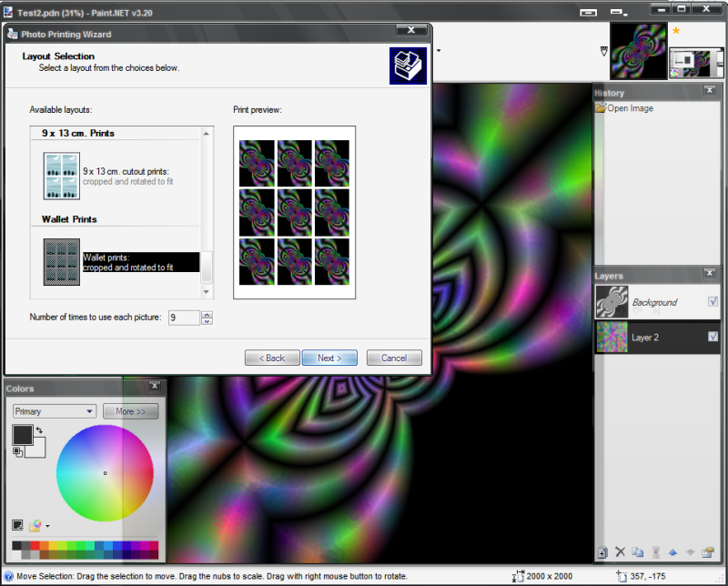Click the delete layer X icon
The width and height of the screenshot is (728, 586).
(620, 552)
